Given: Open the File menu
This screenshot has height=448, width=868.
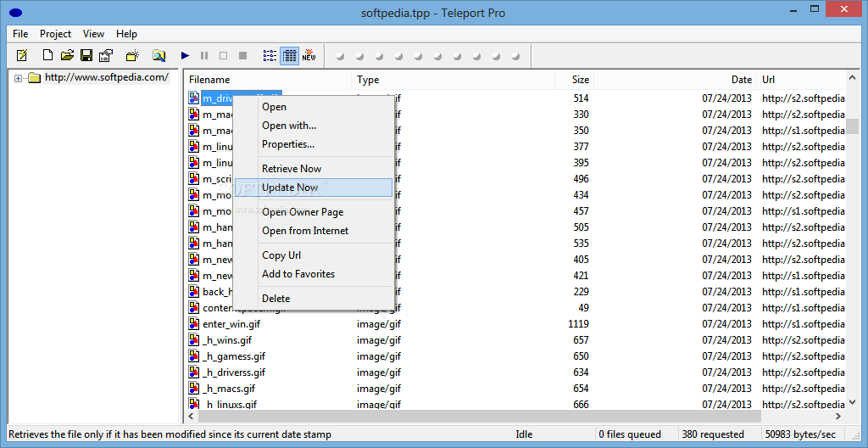Looking at the screenshot, I should [x=20, y=34].
